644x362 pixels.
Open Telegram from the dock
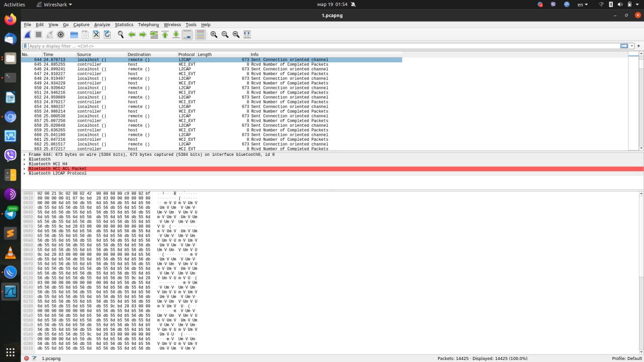pyautogui.click(x=10, y=214)
